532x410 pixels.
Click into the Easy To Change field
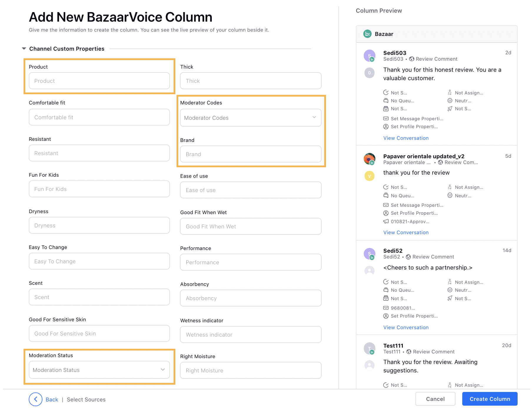[99, 261]
